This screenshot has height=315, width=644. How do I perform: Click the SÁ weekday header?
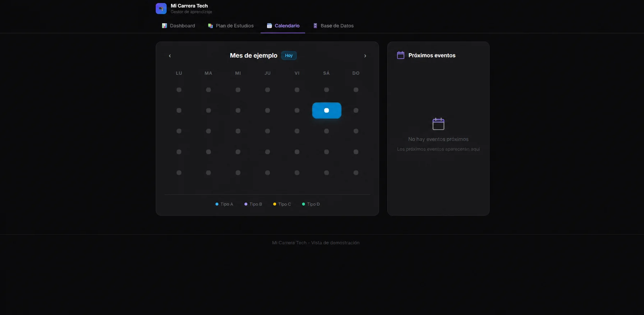(x=326, y=73)
